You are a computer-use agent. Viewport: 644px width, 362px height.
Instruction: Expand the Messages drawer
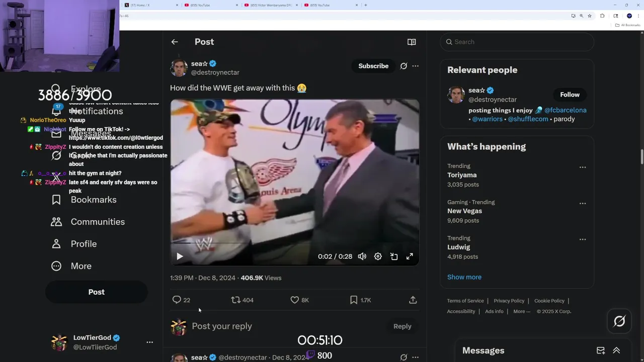coord(616,350)
